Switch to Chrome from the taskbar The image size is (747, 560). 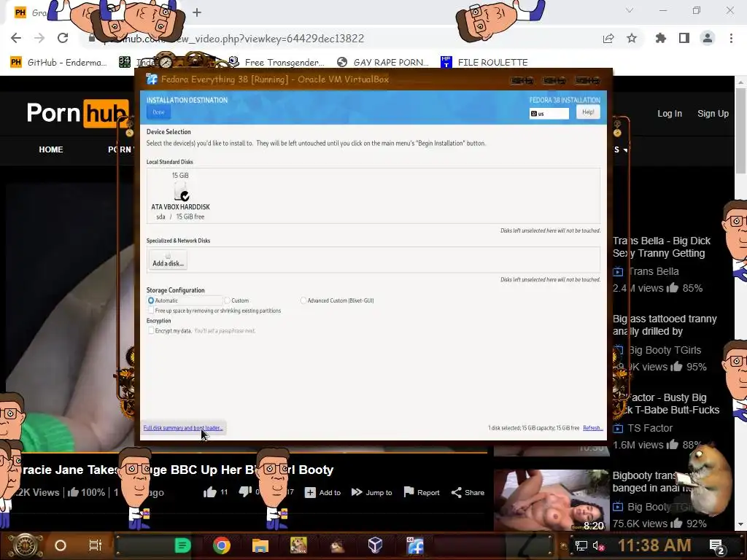(222, 545)
